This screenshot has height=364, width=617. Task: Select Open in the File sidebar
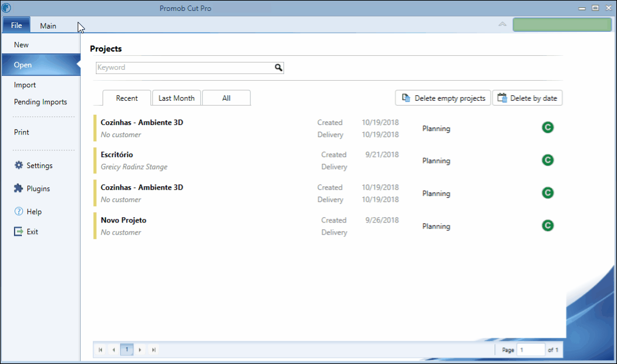[x=41, y=64]
